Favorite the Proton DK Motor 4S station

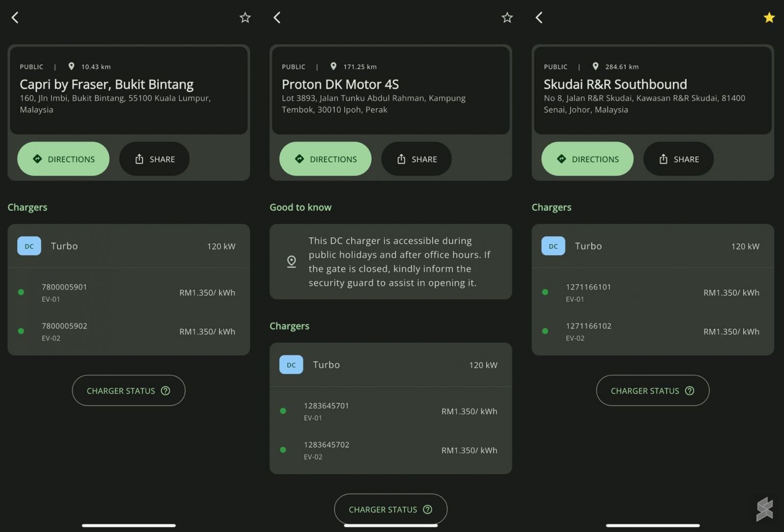(507, 18)
